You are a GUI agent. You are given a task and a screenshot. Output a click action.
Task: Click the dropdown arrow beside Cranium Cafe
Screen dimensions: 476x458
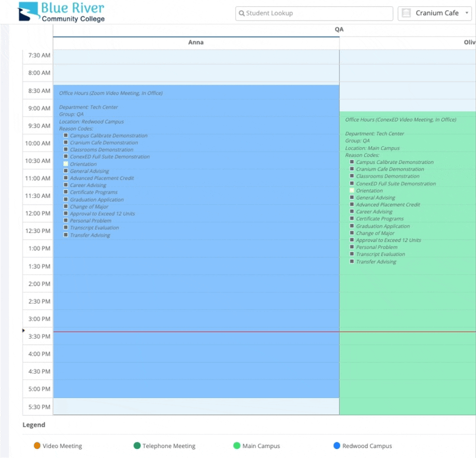[467, 13]
